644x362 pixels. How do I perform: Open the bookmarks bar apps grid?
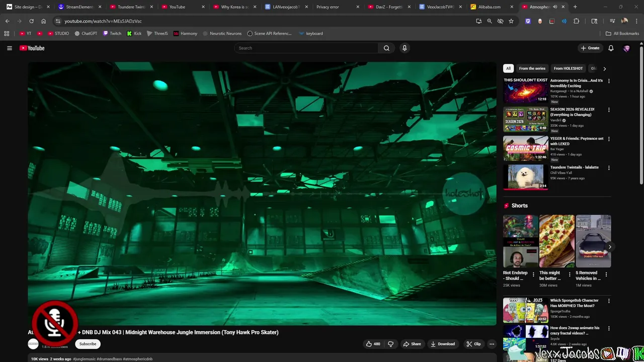point(7,34)
